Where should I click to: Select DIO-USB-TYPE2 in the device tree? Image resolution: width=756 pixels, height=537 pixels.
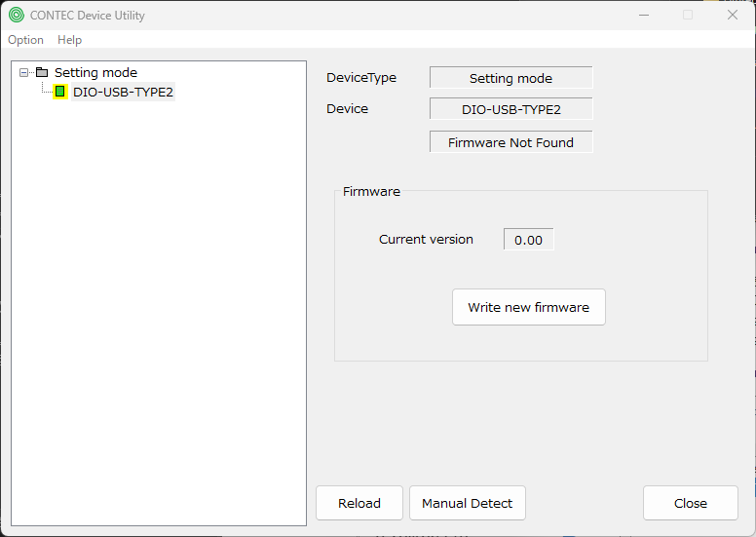[123, 92]
